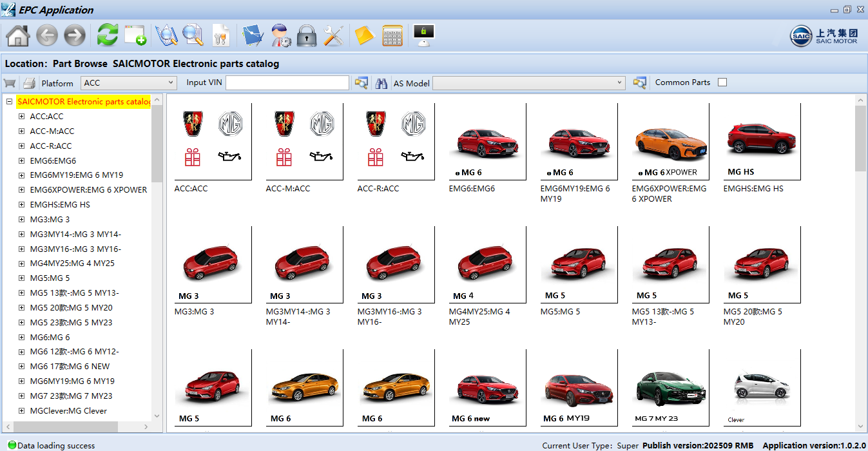Expand MGClever:MG Clever tree node

click(x=21, y=410)
